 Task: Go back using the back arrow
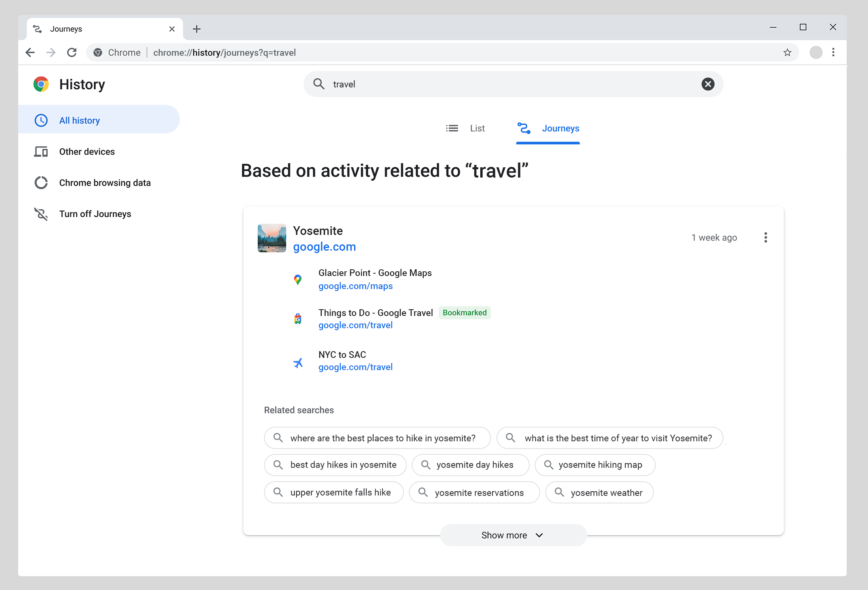click(x=30, y=53)
